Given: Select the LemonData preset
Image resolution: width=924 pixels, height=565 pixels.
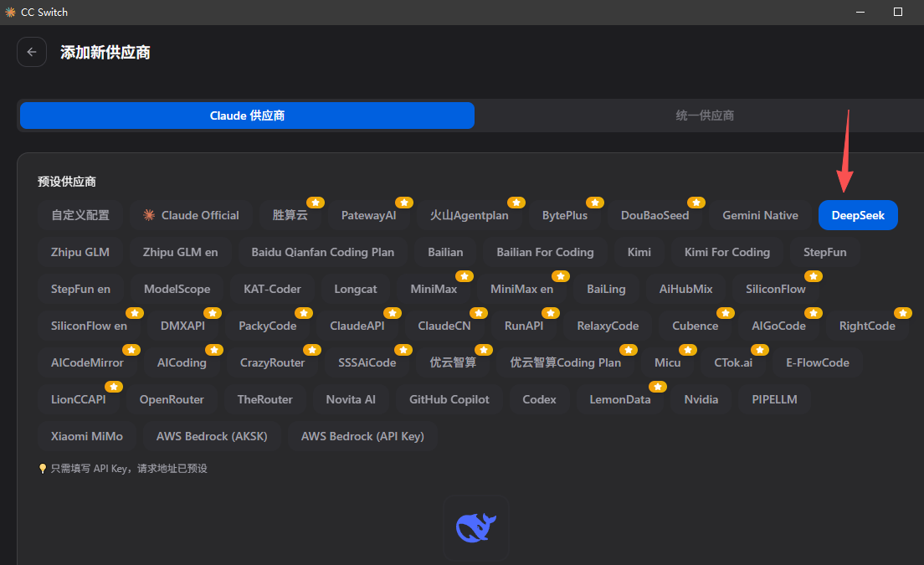Looking at the screenshot, I should pyautogui.click(x=620, y=399).
